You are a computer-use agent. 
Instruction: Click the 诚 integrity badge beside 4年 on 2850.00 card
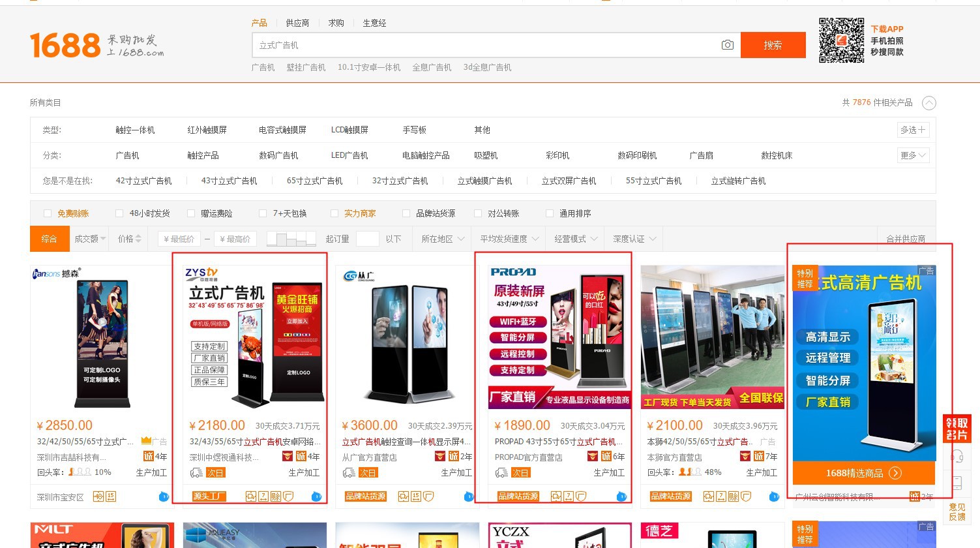point(148,457)
